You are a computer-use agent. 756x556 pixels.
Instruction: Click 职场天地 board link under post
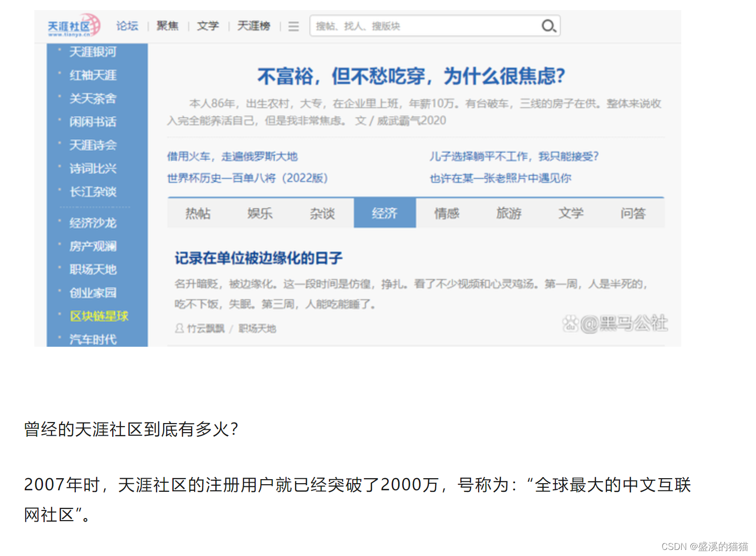point(257,329)
